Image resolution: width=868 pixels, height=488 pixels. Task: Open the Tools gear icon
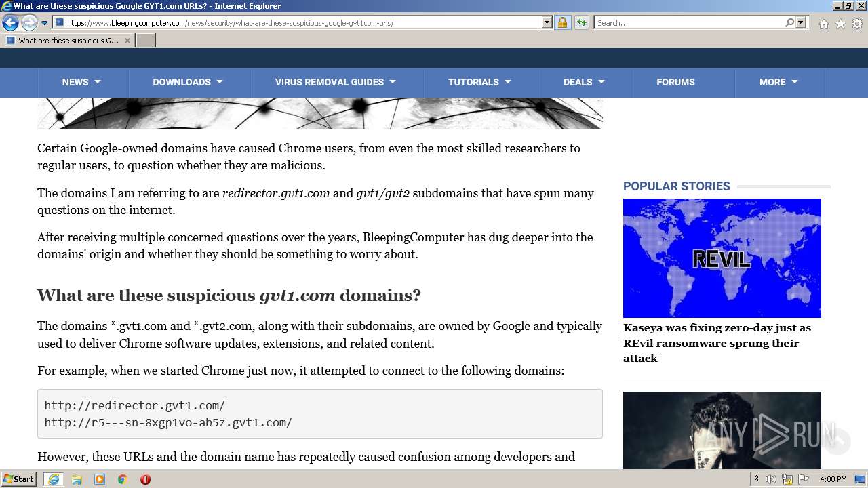(x=857, y=24)
